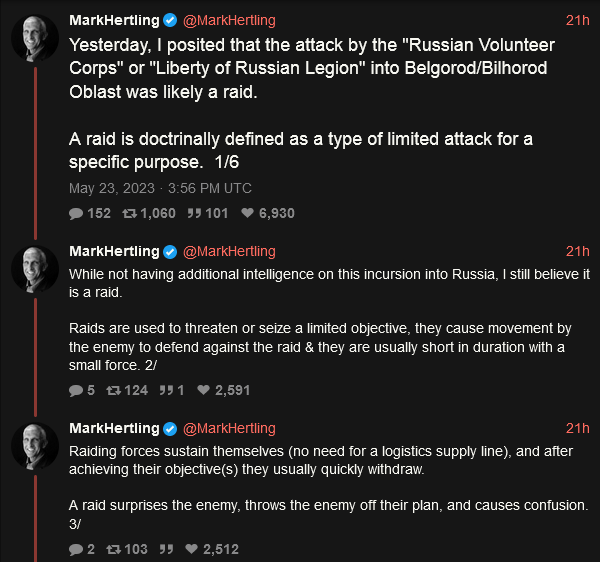This screenshot has width=600, height=562.
Task: Click the 21h time on third tweet
Action: 577,428
